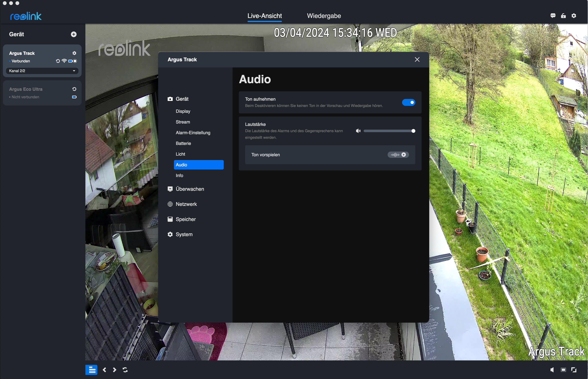Toggle device list panel button
The height and width of the screenshot is (379, 588).
coord(91,370)
